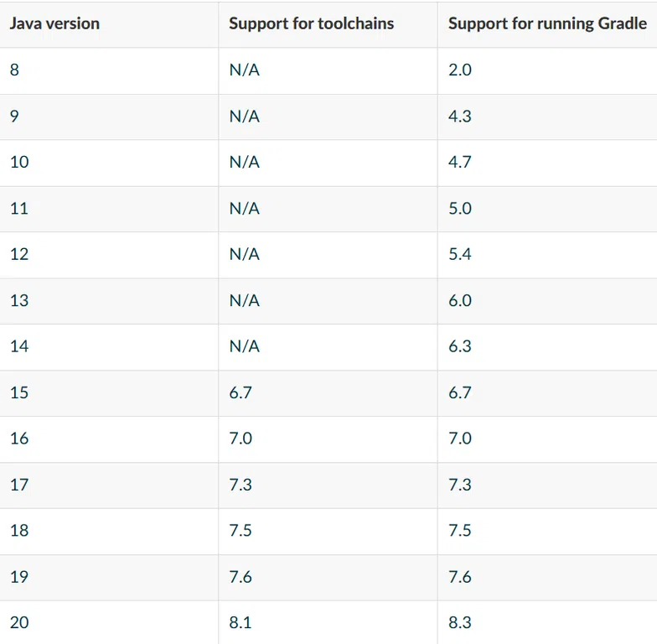
Task: Select the 4.7 Gradle value for Java 10
Action: 459,162
